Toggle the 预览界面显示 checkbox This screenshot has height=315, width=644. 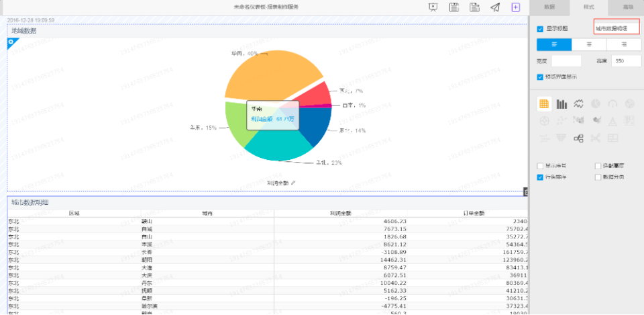point(540,77)
